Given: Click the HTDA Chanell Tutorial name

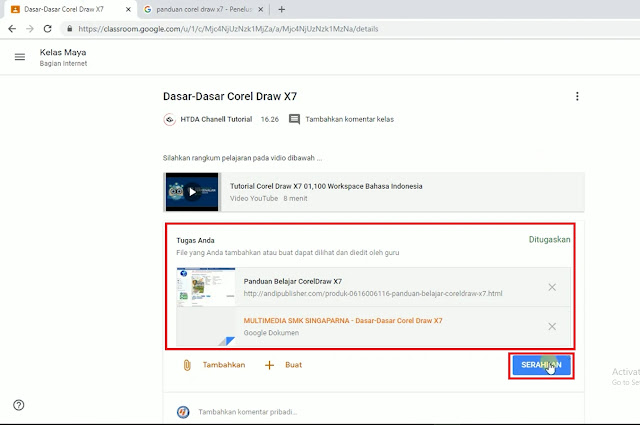Looking at the screenshot, I should click(216, 119).
